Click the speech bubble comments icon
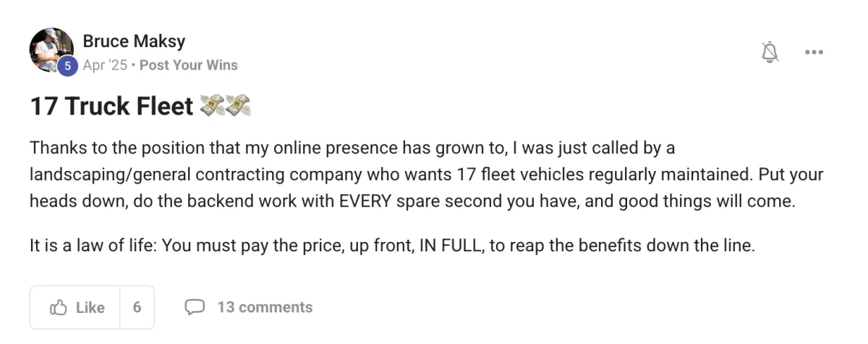 (x=195, y=307)
